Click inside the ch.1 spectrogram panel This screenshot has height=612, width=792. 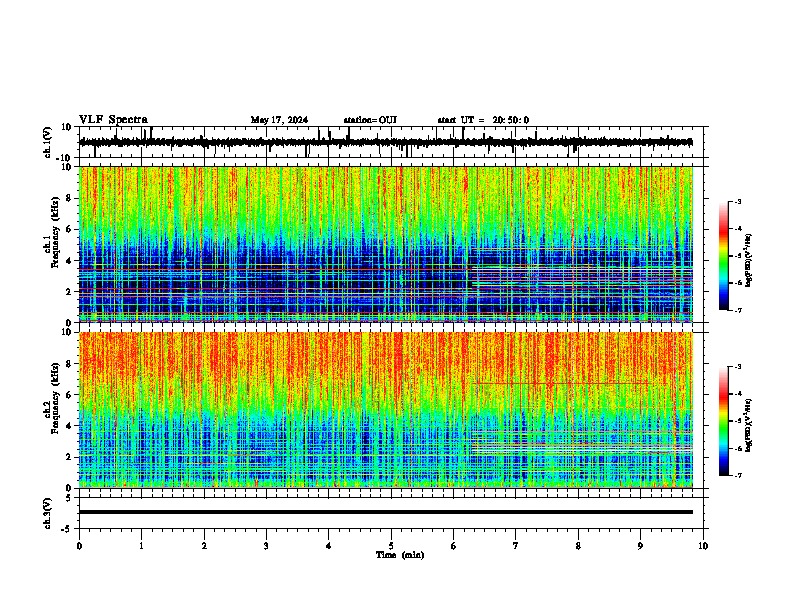(386, 244)
